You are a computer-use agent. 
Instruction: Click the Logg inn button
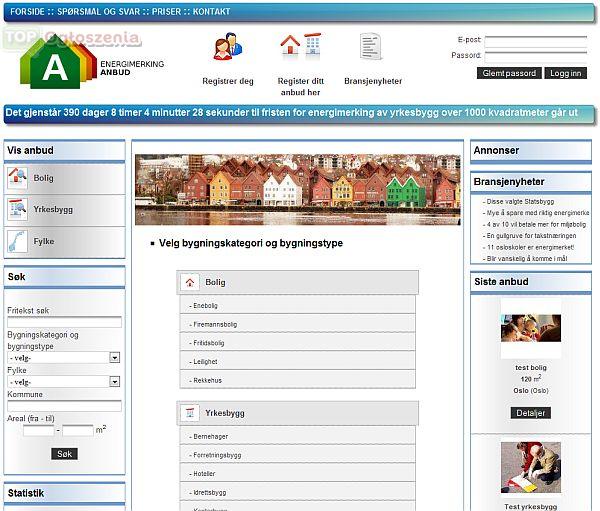566,73
